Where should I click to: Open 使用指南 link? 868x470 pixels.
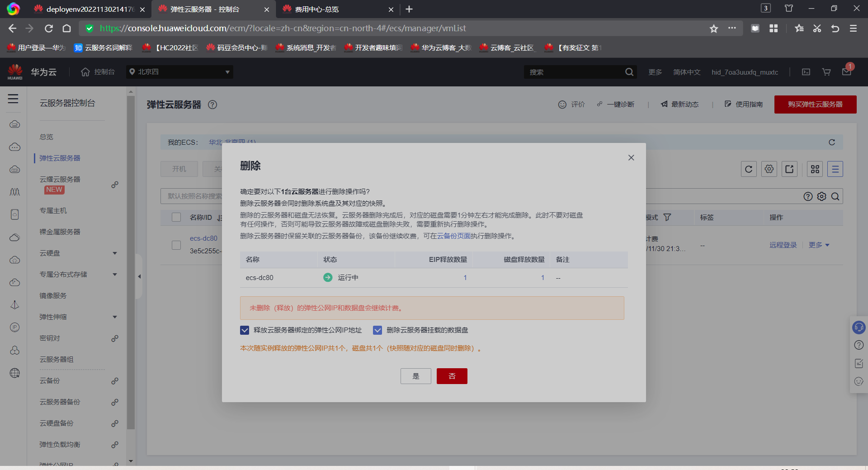coord(744,104)
